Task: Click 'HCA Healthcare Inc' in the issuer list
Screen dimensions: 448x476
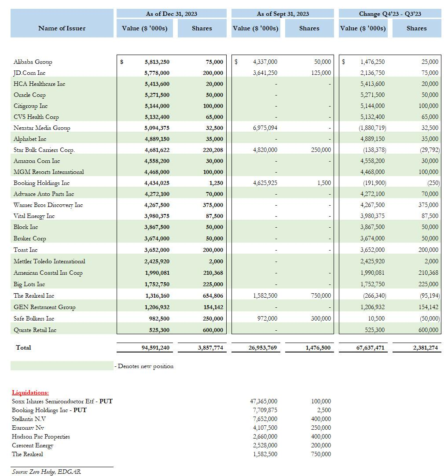Action: [40, 84]
